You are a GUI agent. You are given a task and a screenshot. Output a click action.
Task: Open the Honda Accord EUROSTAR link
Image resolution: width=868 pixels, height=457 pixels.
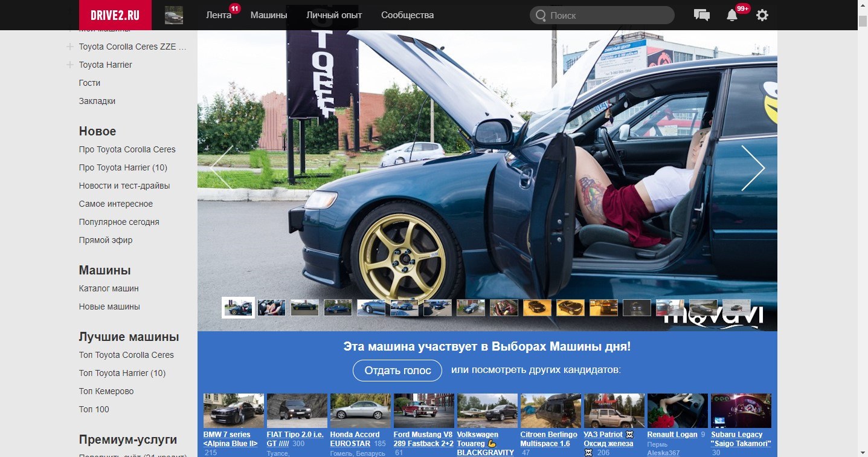coord(355,439)
